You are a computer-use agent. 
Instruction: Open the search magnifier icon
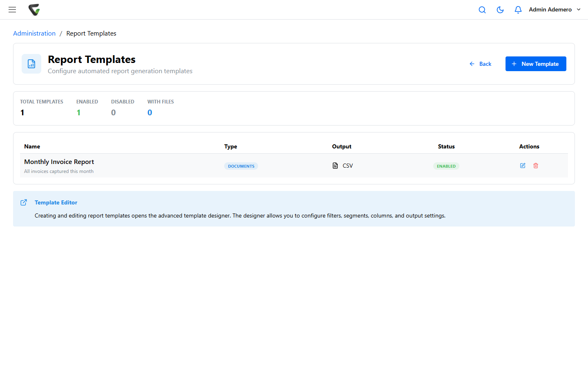point(482,10)
